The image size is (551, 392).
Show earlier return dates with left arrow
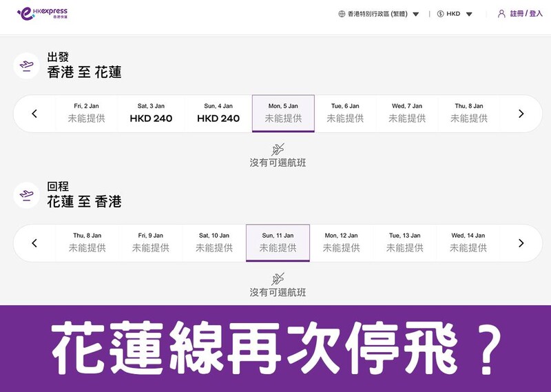[x=34, y=243]
